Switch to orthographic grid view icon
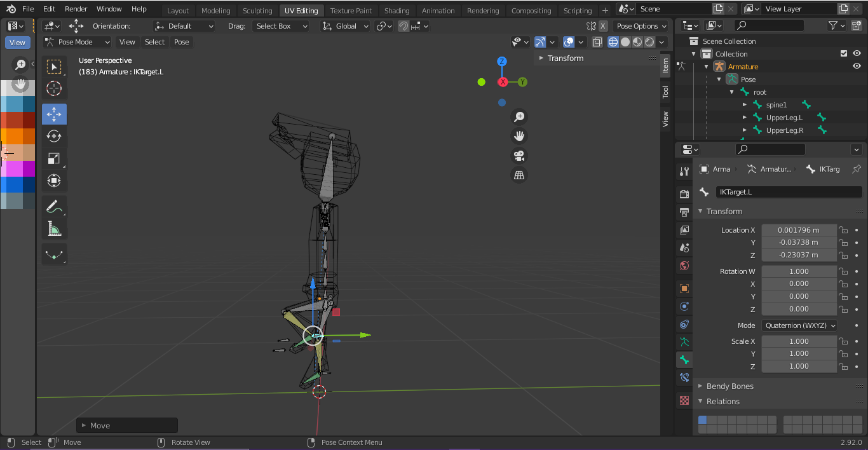868x450 pixels. click(519, 175)
